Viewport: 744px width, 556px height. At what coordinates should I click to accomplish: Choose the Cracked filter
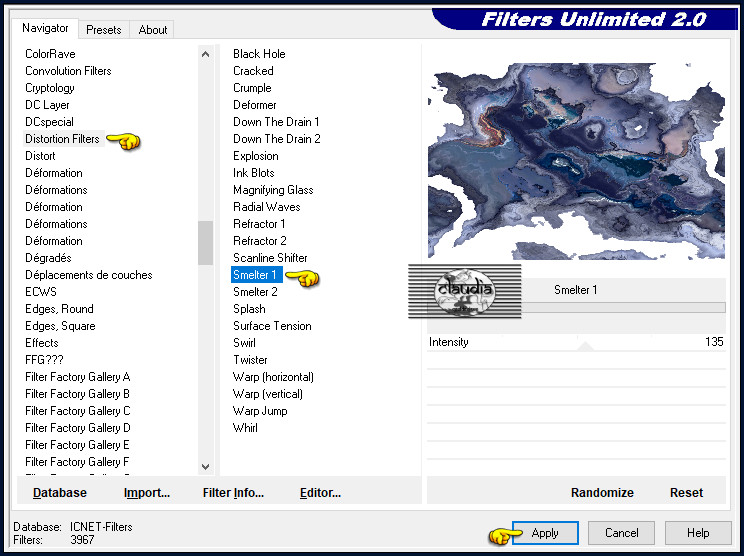click(x=253, y=71)
